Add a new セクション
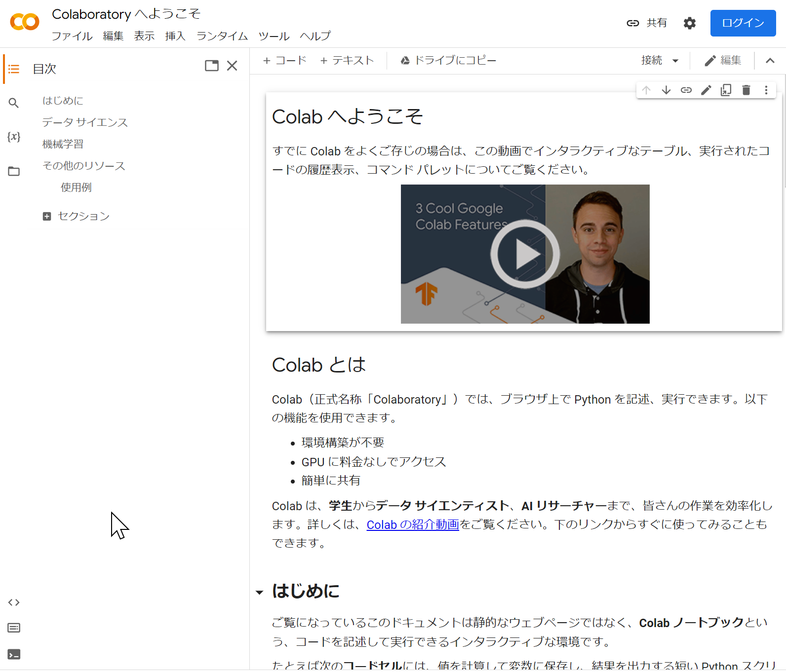The width and height of the screenshot is (786, 672). point(77,216)
